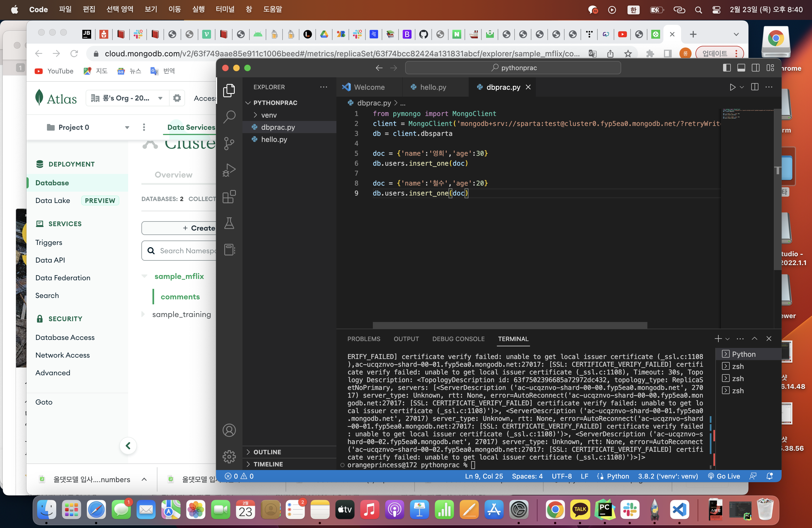Image resolution: width=812 pixels, height=528 pixels.
Task: Open Control Center in menu bar
Action: [x=716, y=10]
